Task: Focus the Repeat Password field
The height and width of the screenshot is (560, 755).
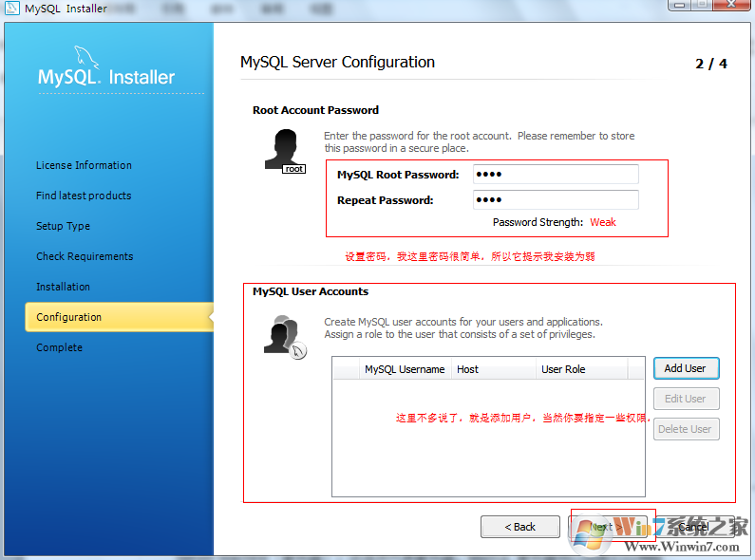Action: (x=556, y=199)
